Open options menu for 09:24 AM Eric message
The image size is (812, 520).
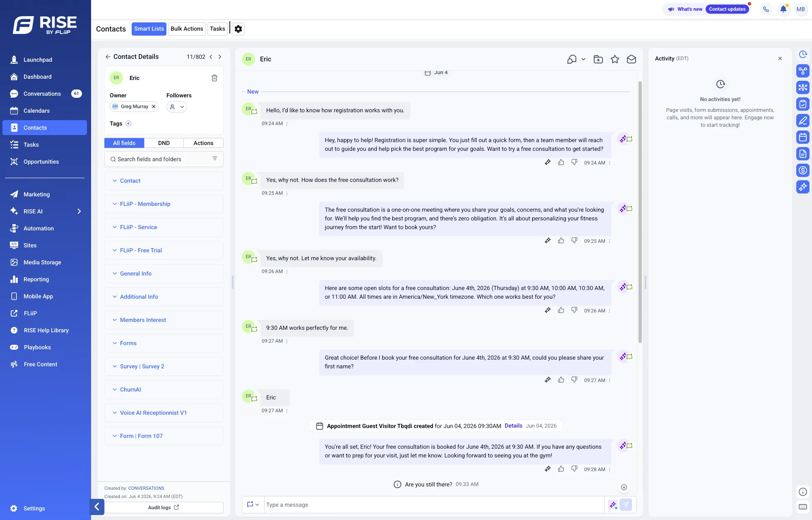287,123
